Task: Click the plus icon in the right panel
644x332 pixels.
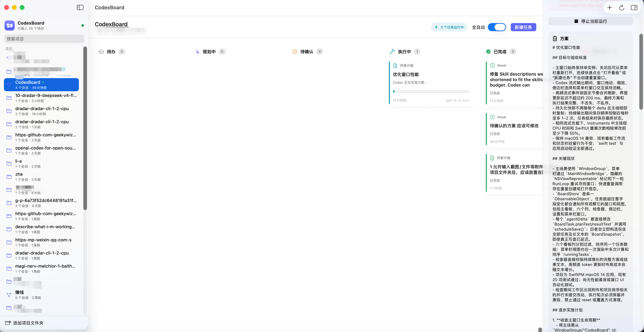Action: [x=609, y=7]
